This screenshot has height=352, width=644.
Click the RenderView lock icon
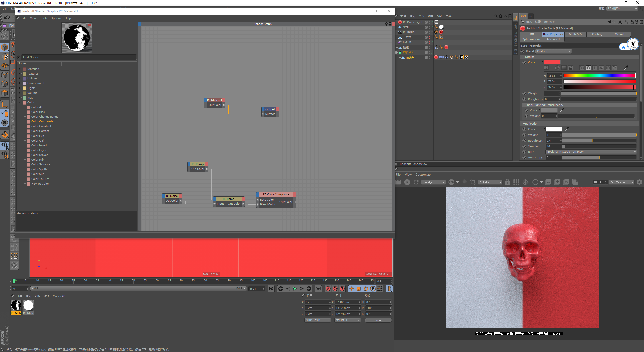pyautogui.click(x=507, y=182)
